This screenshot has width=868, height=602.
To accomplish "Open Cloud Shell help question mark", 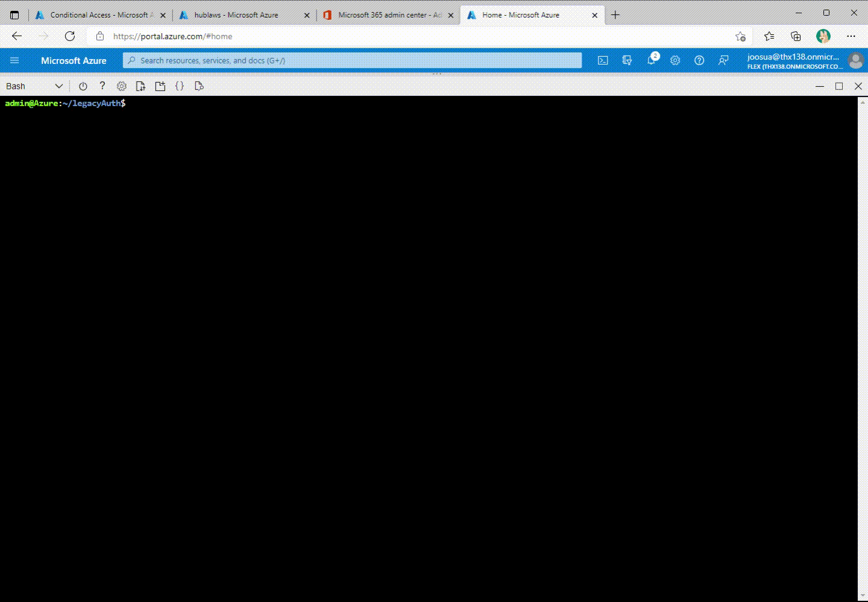I will tap(102, 86).
